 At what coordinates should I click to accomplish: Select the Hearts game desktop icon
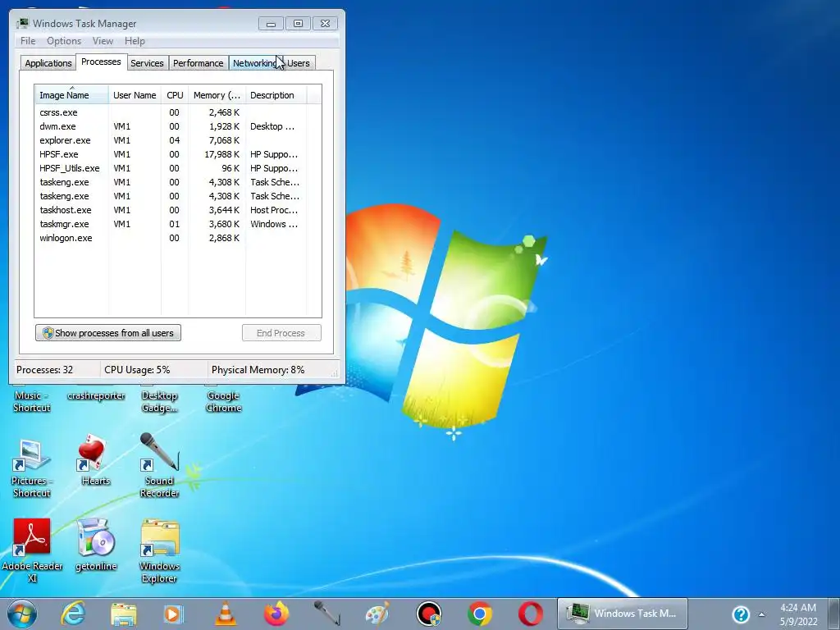pyautogui.click(x=95, y=459)
